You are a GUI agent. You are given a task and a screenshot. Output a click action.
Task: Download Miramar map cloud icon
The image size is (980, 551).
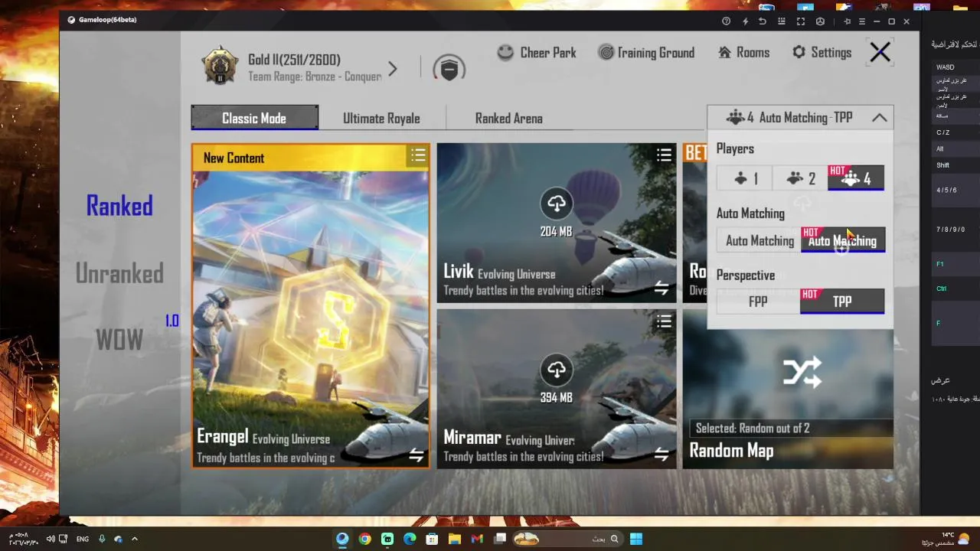pyautogui.click(x=557, y=370)
